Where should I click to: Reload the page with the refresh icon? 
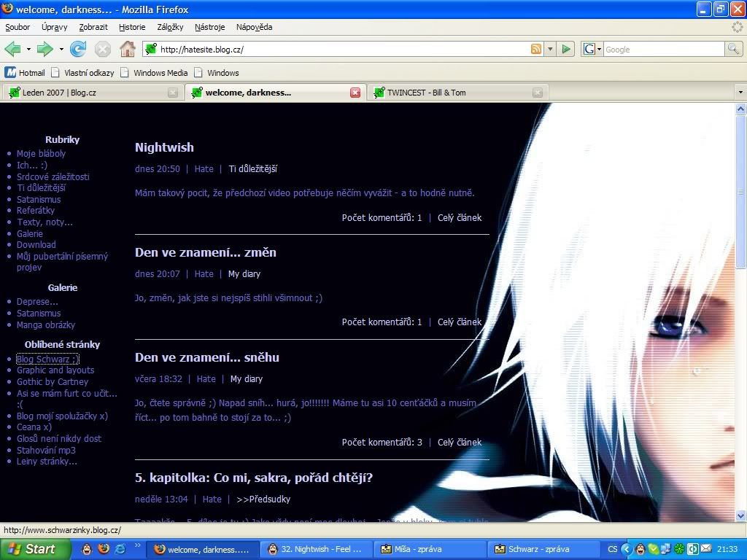coord(78,49)
